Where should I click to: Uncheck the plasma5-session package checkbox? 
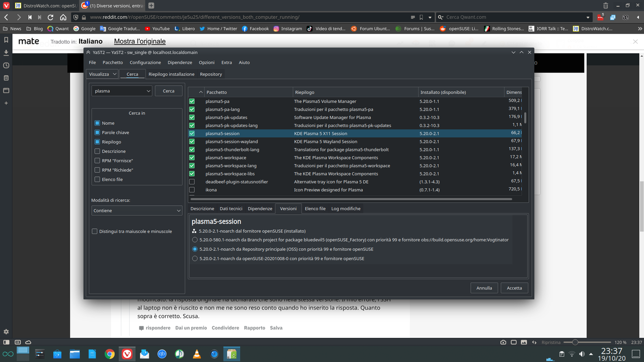click(192, 133)
